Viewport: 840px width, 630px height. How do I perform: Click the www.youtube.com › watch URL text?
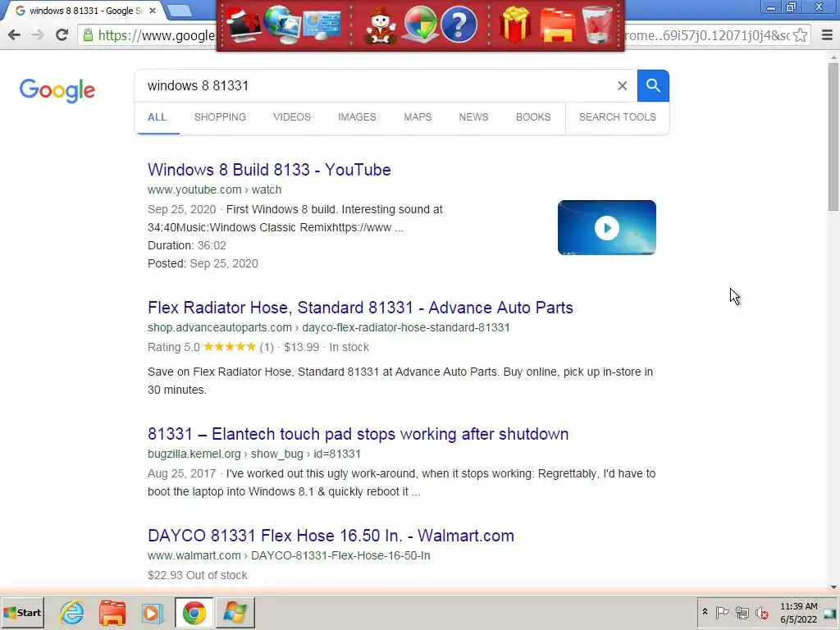click(214, 189)
